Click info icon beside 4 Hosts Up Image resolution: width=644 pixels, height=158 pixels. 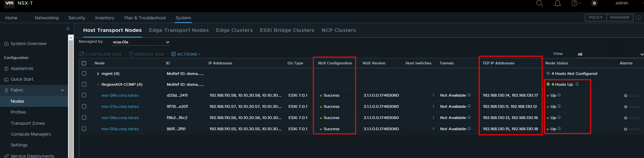[x=577, y=84]
